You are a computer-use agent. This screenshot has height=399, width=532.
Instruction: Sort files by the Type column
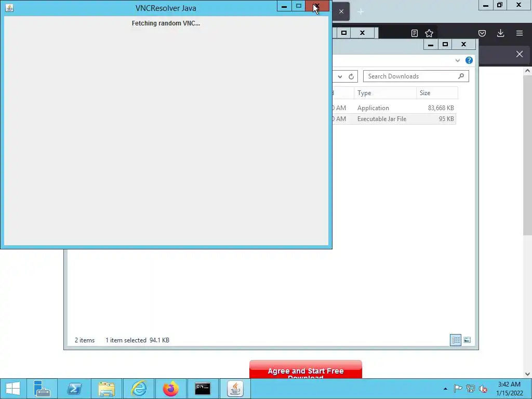(385, 93)
